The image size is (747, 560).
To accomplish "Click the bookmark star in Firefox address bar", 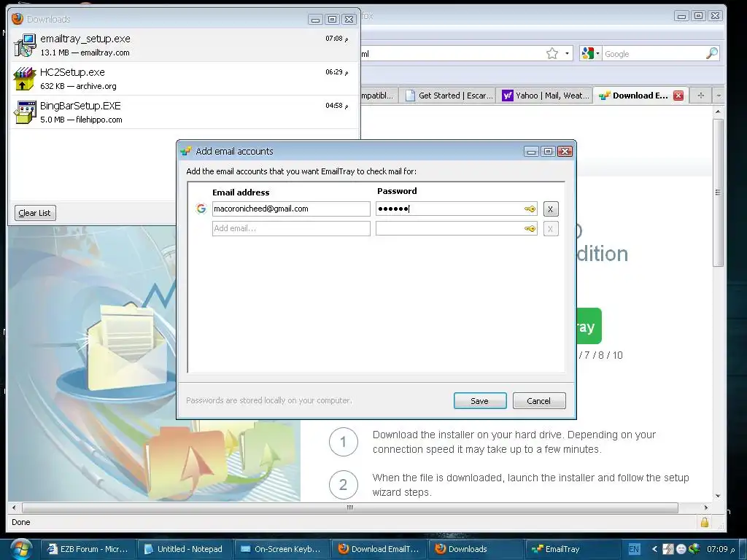I will pyautogui.click(x=552, y=53).
